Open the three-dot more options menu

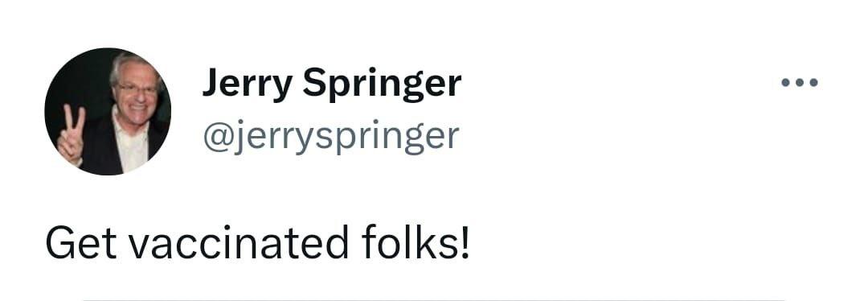[x=800, y=83]
